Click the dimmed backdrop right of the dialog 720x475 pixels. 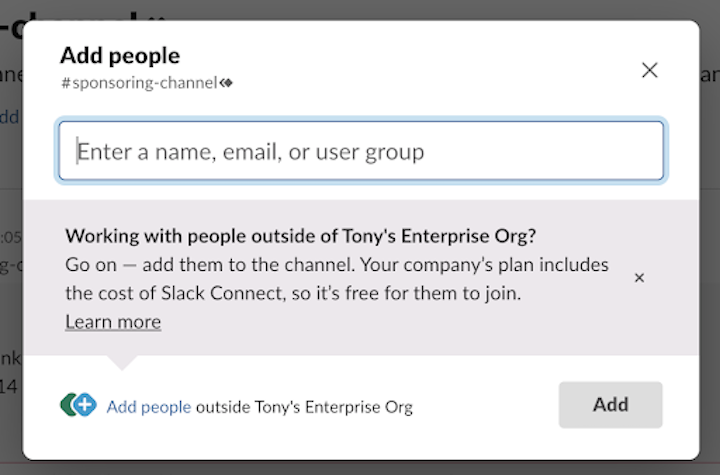coord(710,250)
